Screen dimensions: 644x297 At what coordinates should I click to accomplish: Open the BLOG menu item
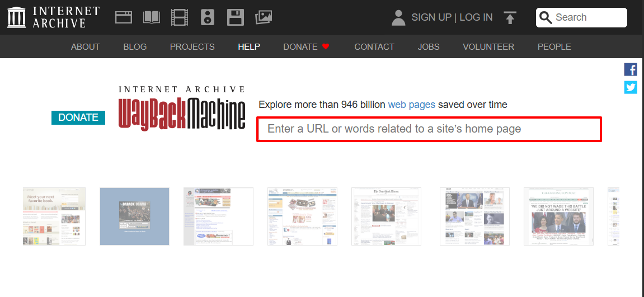coord(135,47)
